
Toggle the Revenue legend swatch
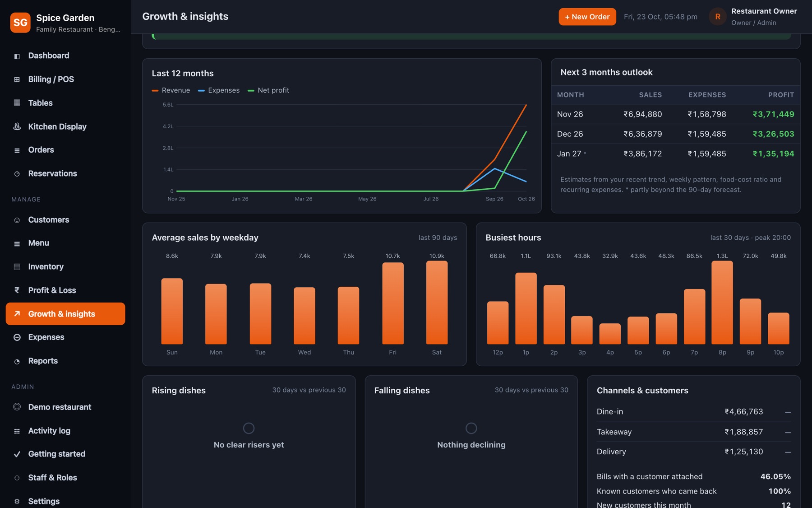click(155, 91)
